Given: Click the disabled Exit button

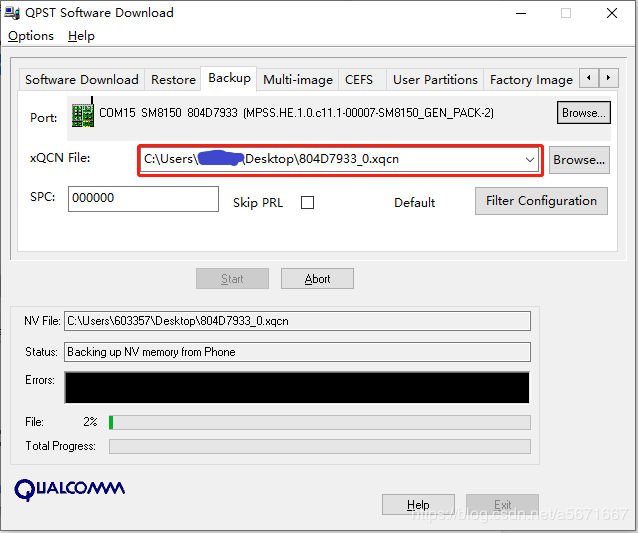Looking at the screenshot, I should 503,505.
